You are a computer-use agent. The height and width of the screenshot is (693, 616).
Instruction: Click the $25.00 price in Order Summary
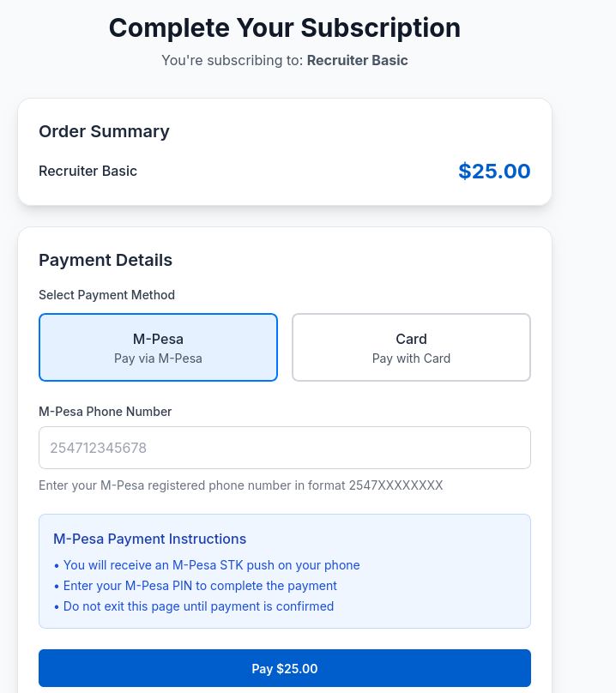(494, 171)
